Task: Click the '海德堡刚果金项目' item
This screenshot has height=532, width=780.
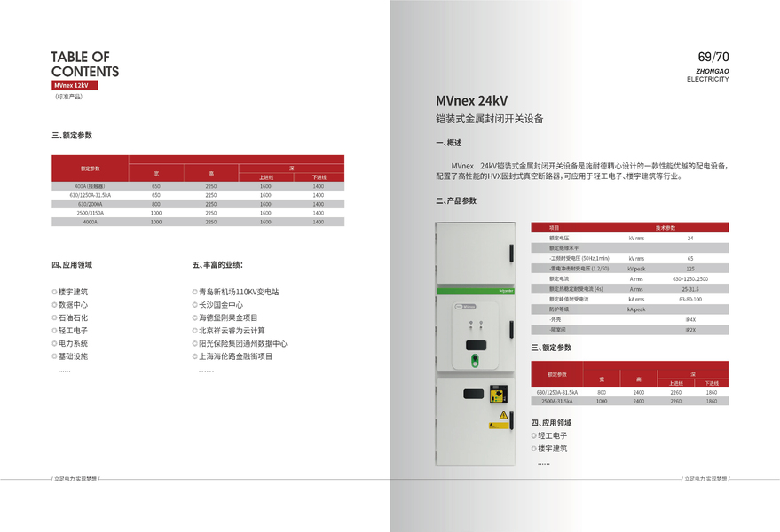Action: pyautogui.click(x=228, y=317)
